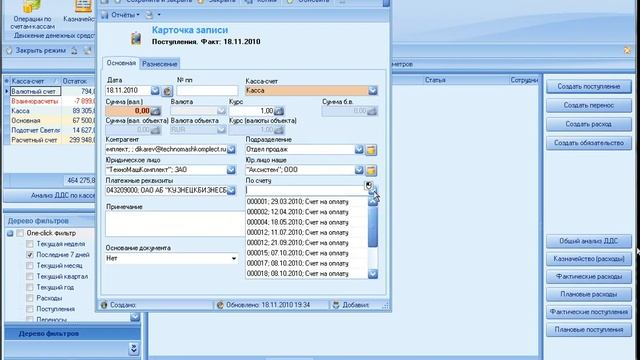Click the Закрыть режим button

pyautogui.click(x=36, y=51)
